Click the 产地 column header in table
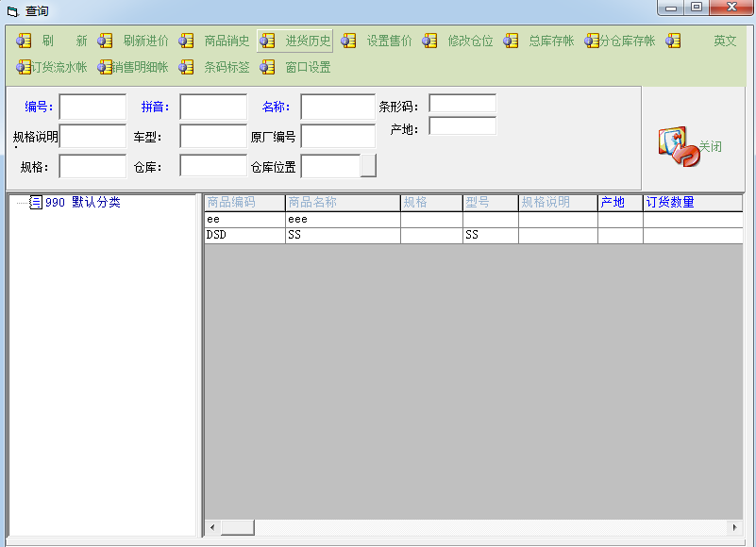Image resolution: width=756 pixels, height=547 pixels. coord(620,203)
